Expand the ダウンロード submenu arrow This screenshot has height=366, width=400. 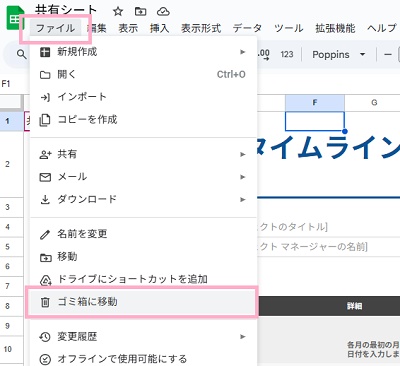tap(243, 199)
